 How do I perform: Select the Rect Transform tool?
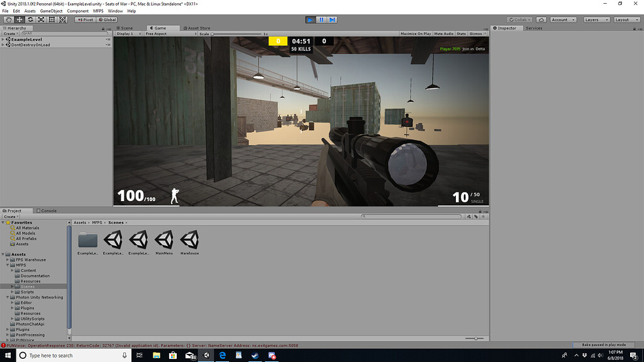[x=52, y=19]
